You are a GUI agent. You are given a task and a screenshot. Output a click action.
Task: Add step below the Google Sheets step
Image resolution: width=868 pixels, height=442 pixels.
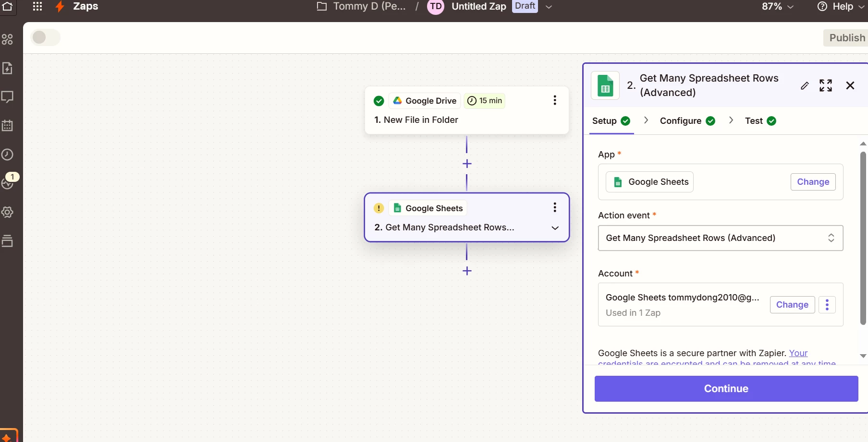pos(467,271)
